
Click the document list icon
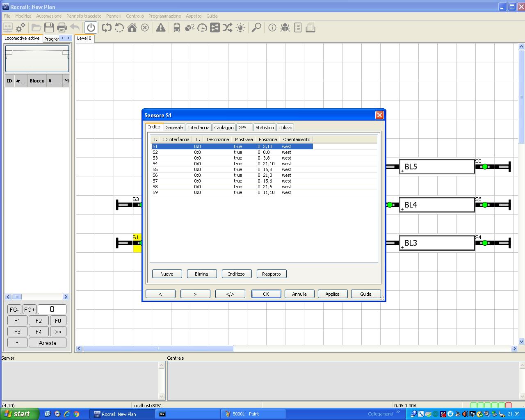[x=298, y=27]
